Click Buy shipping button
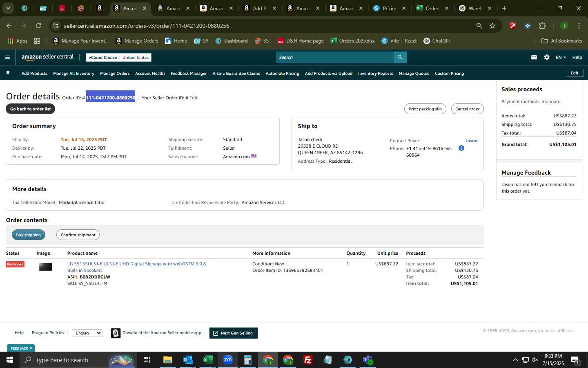Viewport: 588px width, 368px height. (28, 235)
